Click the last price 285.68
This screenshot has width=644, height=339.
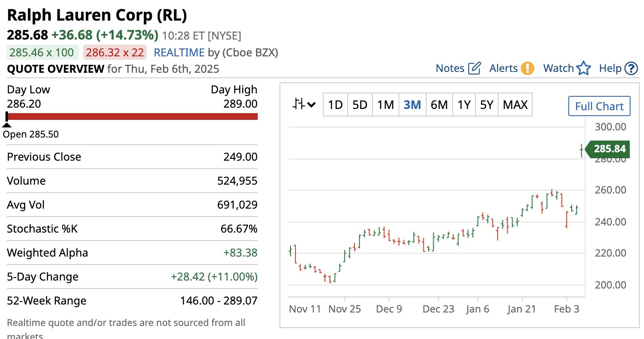click(28, 35)
